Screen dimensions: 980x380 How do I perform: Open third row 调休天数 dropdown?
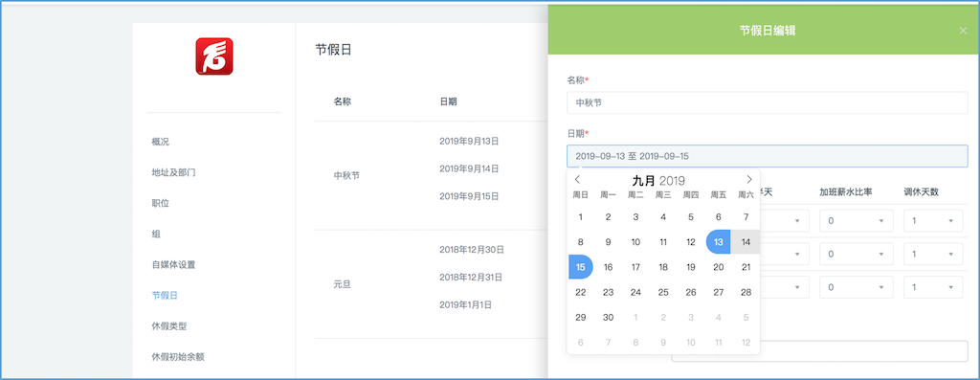[933, 287]
